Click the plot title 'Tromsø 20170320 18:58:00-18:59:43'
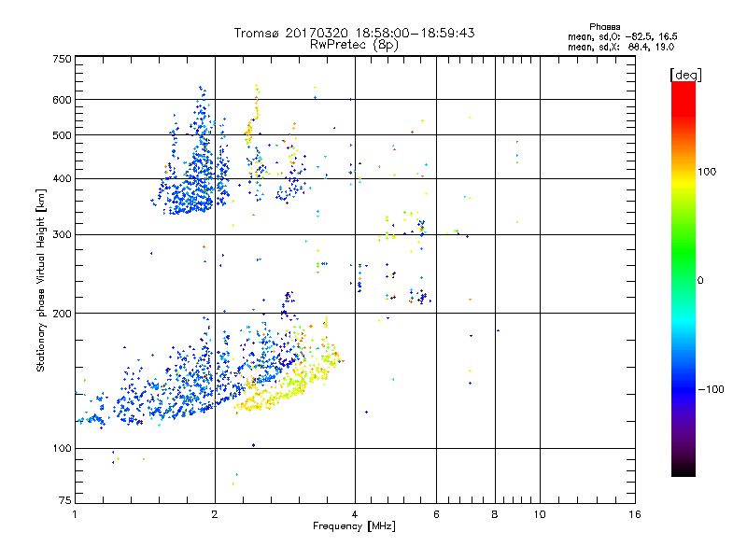This screenshot has height=560, width=747. click(x=354, y=33)
